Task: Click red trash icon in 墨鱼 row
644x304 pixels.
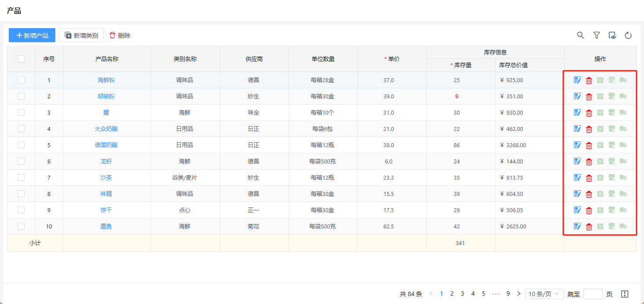Action: (589, 227)
